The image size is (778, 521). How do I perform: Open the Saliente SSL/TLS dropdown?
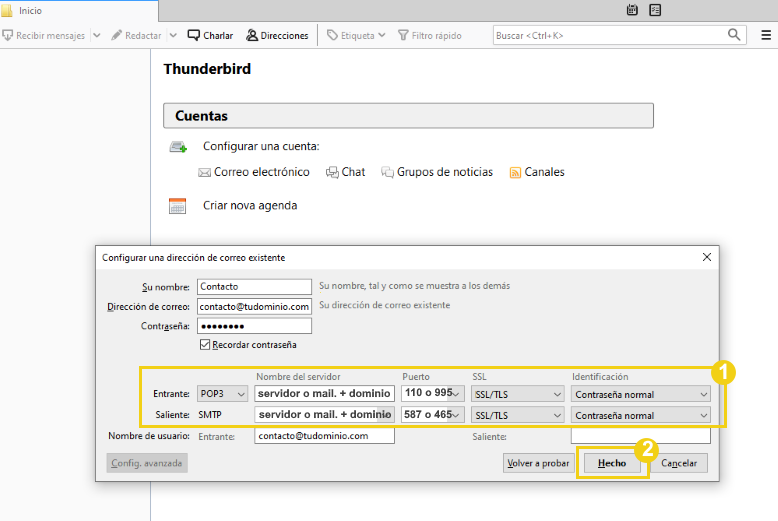[518, 415]
